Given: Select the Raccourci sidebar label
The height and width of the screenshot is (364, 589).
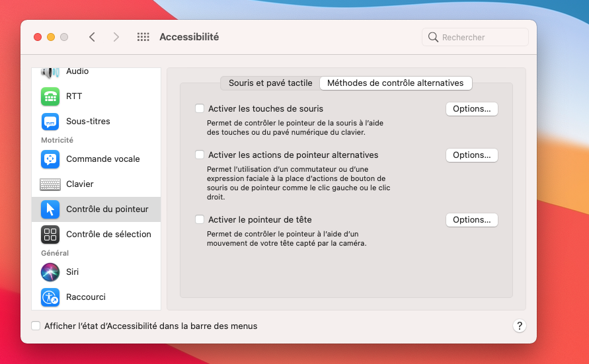Looking at the screenshot, I should (86, 297).
